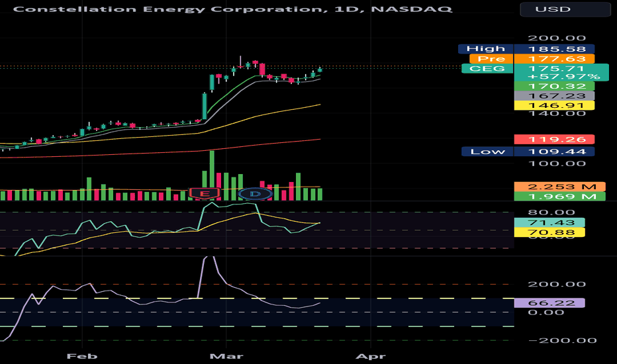The width and height of the screenshot is (617, 364).
Task: Click the purple 66.22 CCI value label
Action: 549,302
